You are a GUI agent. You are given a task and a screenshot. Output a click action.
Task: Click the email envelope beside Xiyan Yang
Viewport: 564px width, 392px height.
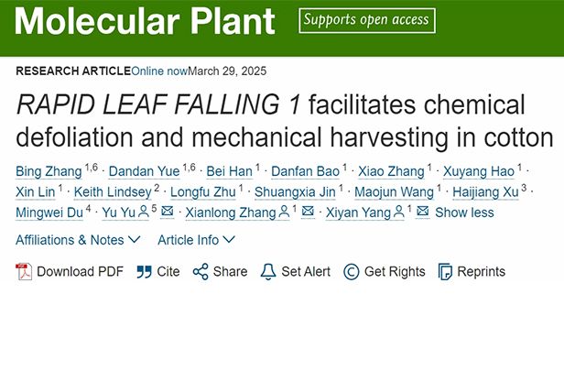[422, 212]
